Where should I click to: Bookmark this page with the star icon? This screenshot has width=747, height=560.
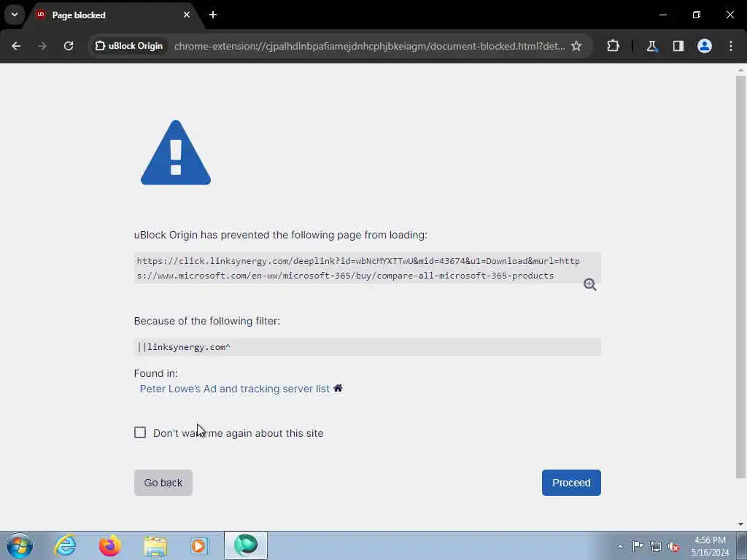tap(576, 46)
